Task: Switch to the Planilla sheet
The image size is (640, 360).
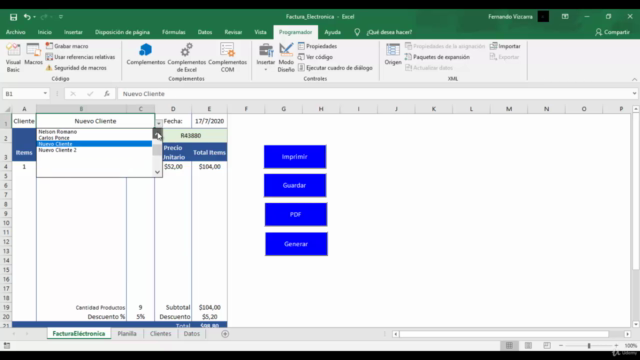Action: point(127,333)
